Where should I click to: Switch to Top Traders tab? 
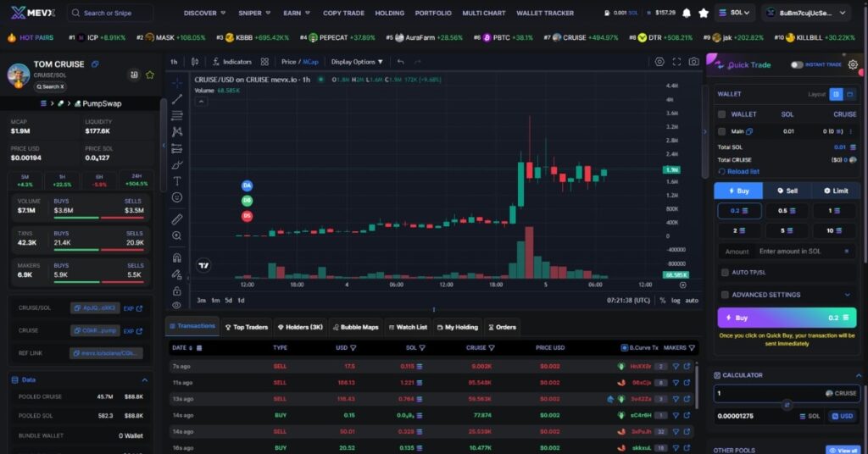tap(247, 327)
